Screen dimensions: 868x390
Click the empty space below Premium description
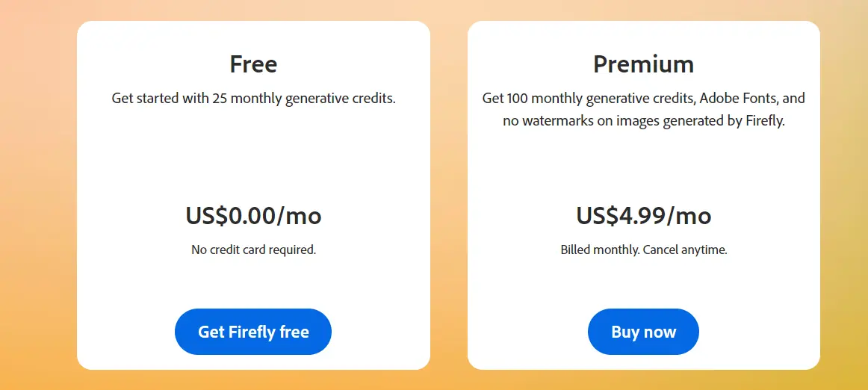click(644, 166)
